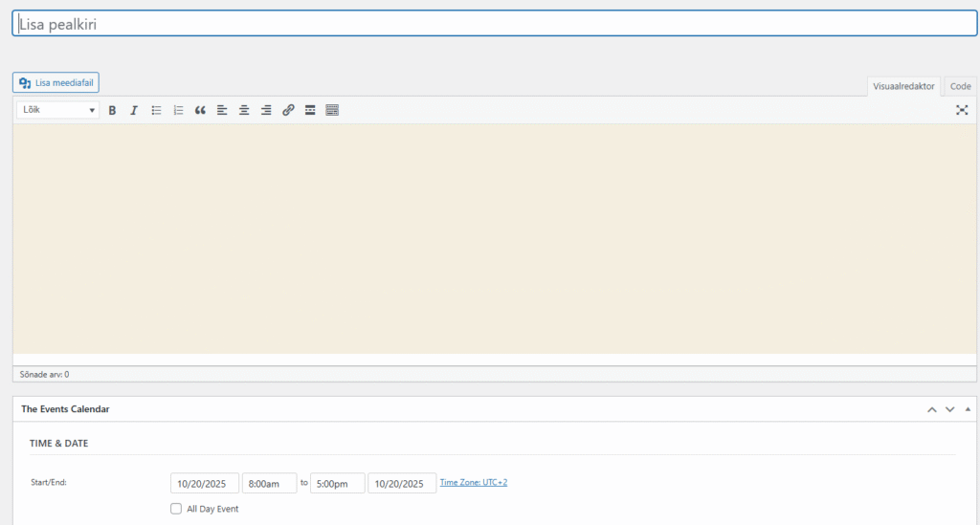The height and width of the screenshot is (525, 980).
Task: Insert a numbered list
Action: [178, 111]
